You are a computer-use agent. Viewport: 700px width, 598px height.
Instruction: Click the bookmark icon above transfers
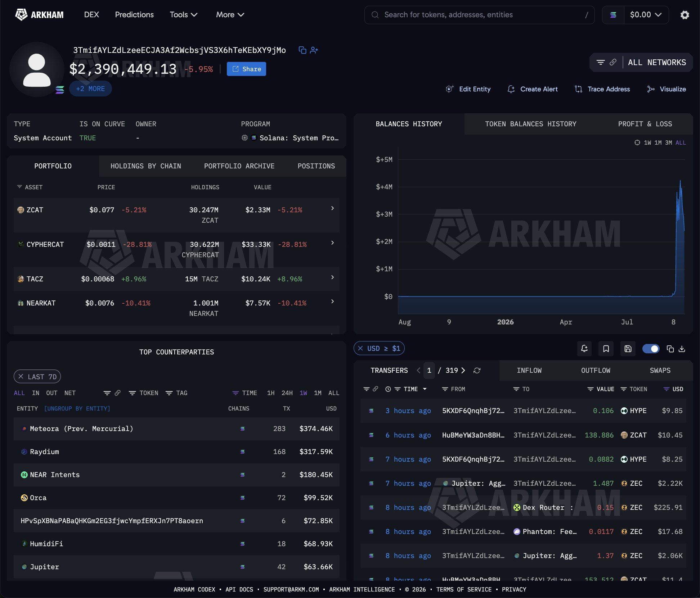click(x=606, y=348)
